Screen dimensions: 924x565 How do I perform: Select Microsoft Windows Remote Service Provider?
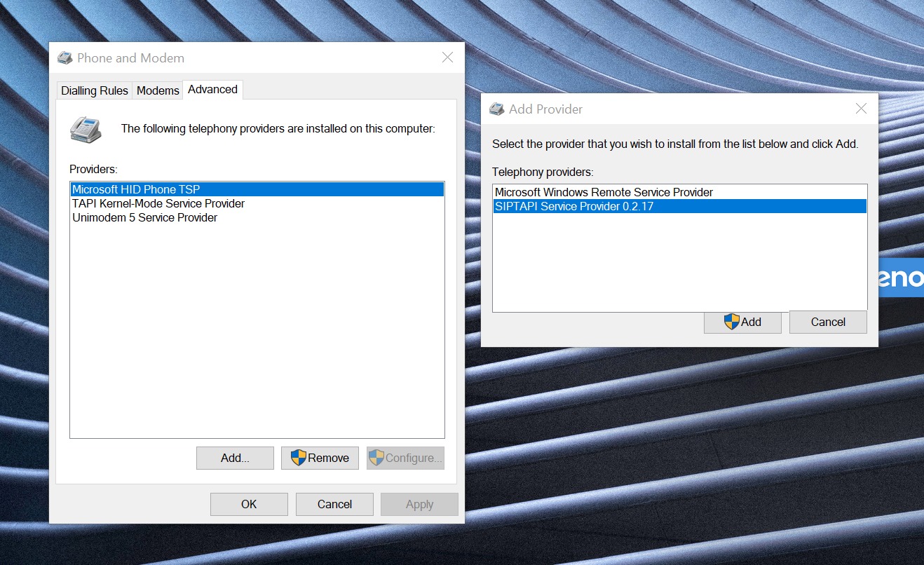click(x=680, y=192)
